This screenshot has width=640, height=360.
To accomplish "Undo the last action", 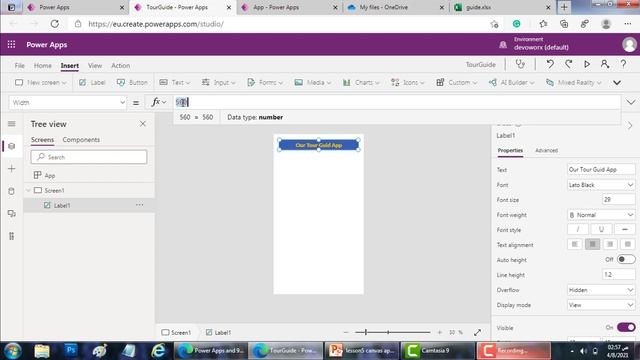I will [550, 64].
